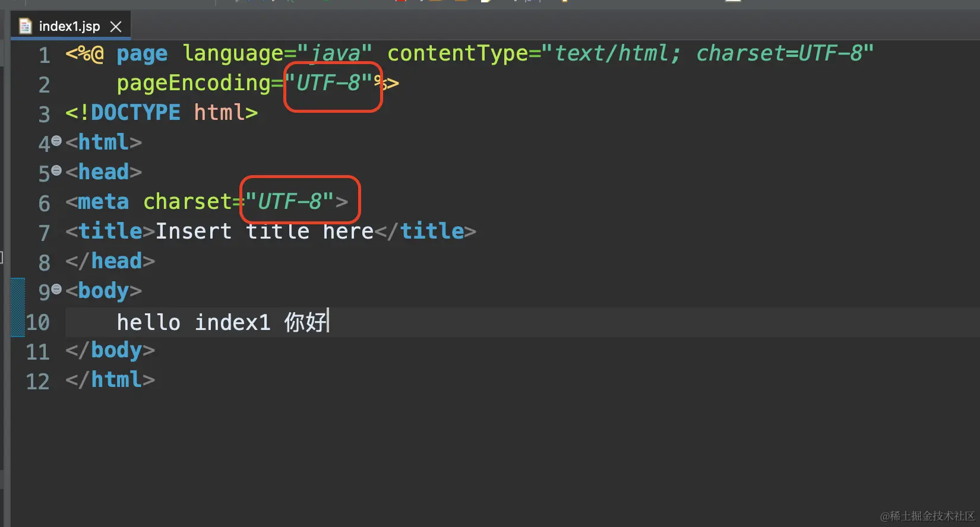Viewport: 980px width, 527px height.
Task: Click the closing head tag
Action: tap(110, 261)
